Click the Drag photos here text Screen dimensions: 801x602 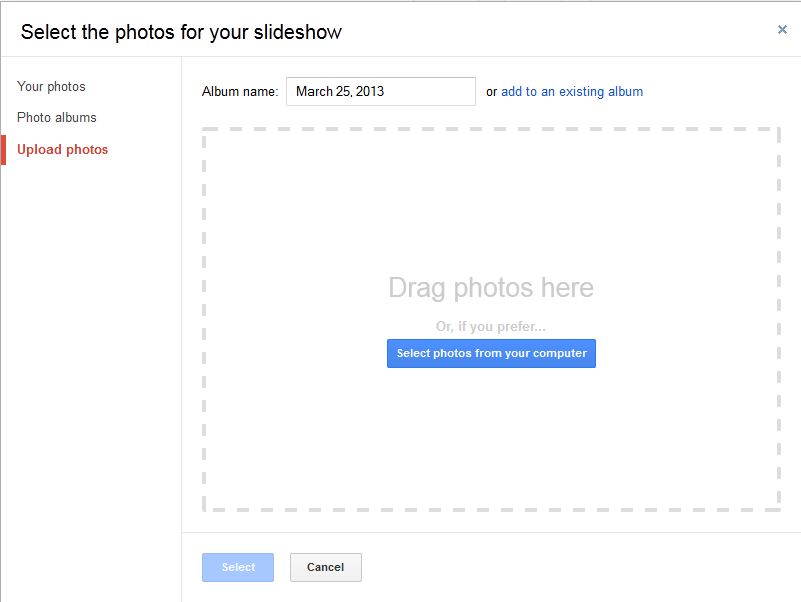pyautogui.click(x=491, y=288)
